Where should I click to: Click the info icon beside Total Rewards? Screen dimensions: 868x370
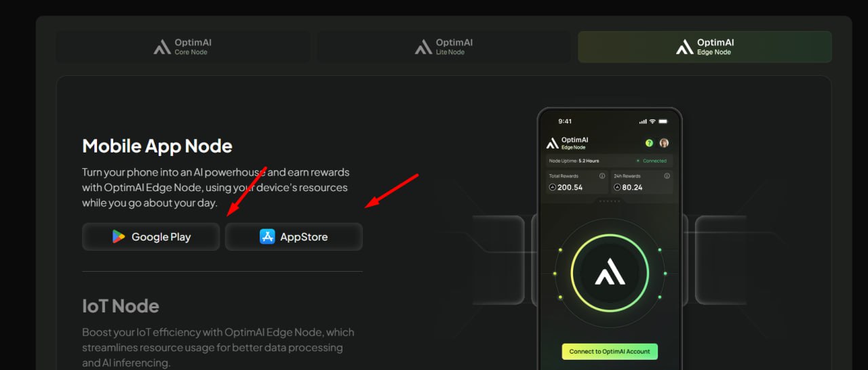pyautogui.click(x=602, y=176)
